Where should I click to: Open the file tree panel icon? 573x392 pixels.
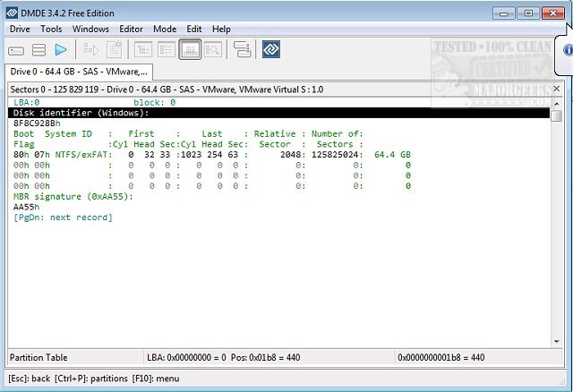(x=143, y=49)
